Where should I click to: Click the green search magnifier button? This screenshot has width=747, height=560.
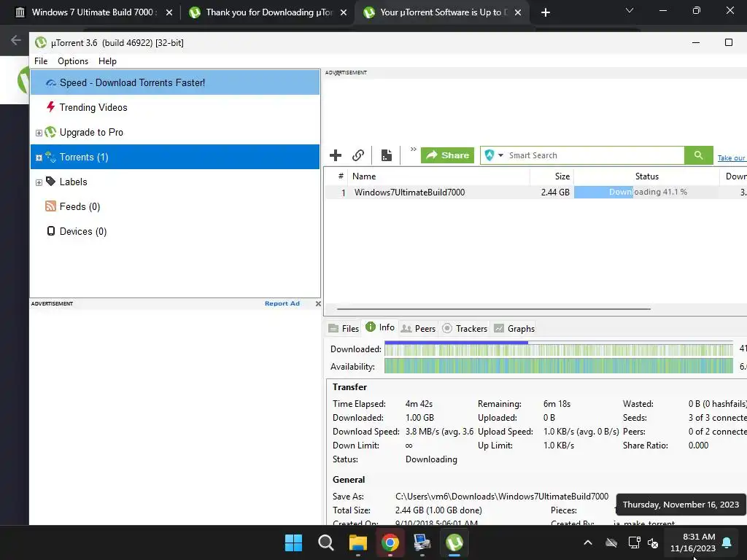tap(698, 155)
